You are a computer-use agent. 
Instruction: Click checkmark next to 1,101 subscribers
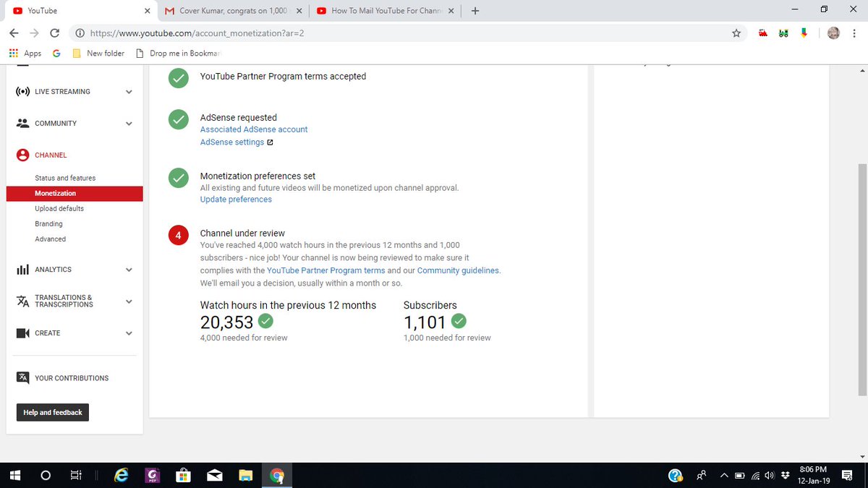pyautogui.click(x=459, y=321)
